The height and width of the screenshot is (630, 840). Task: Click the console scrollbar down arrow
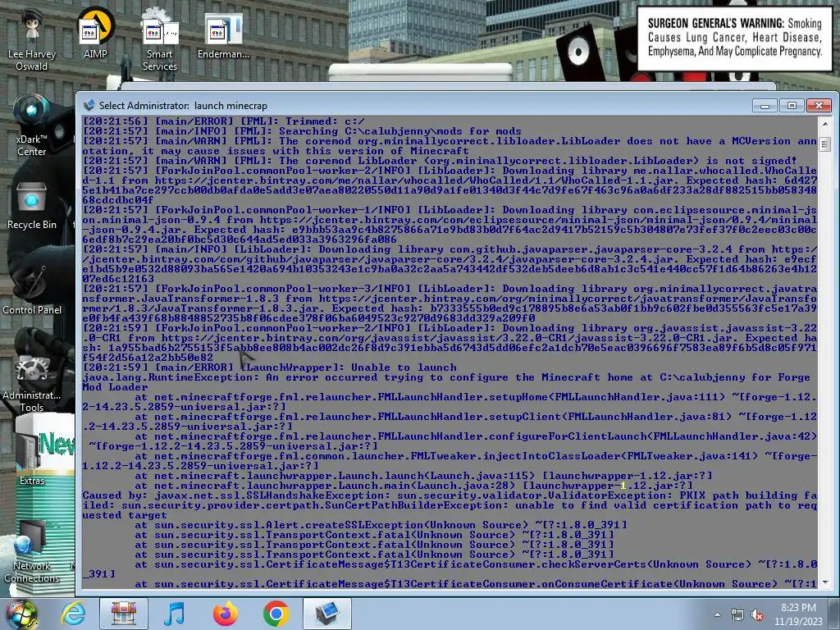coord(825,582)
